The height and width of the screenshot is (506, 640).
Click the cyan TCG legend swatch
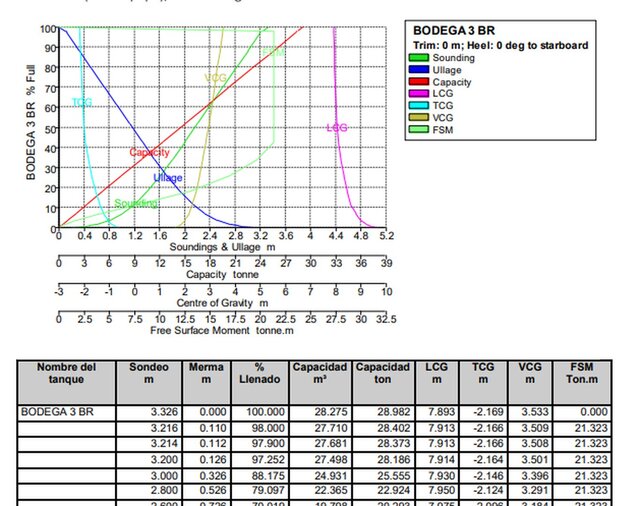pyautogui.click(x=419, y=106)
